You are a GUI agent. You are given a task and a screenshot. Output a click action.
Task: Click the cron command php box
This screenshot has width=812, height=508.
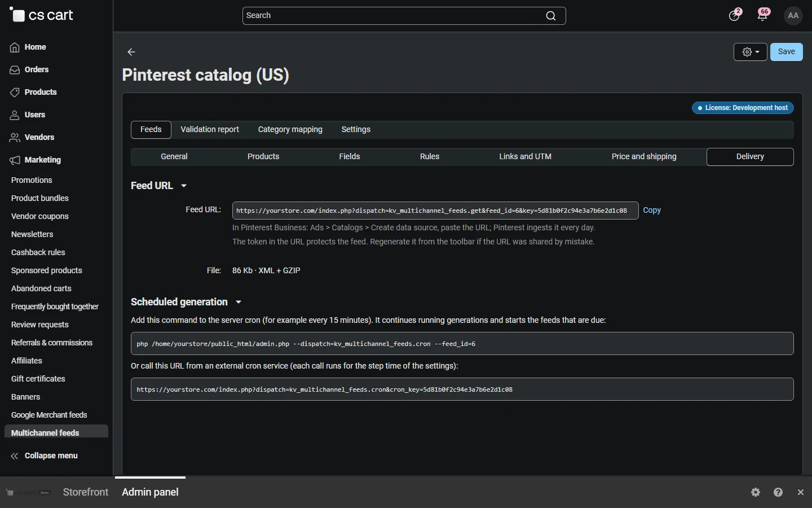(462, 344)
